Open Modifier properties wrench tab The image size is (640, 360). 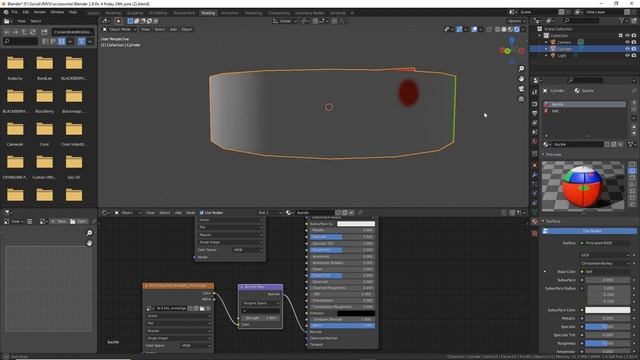(x=535, y=175)
